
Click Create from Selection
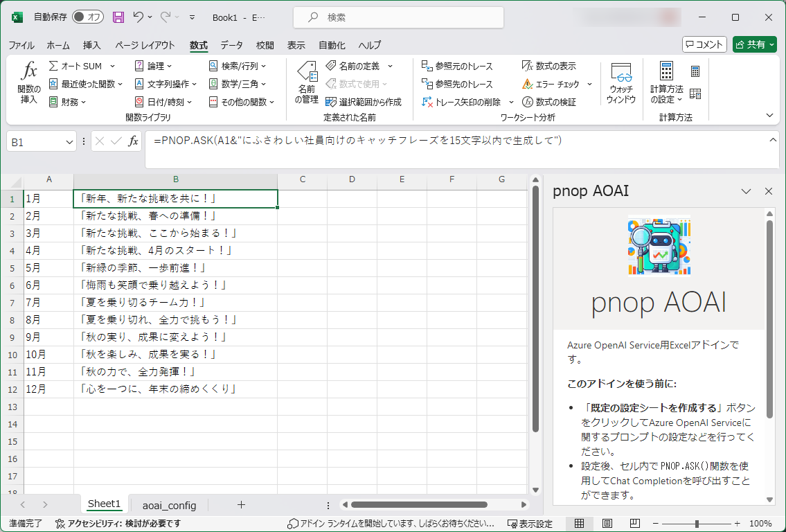pyautogui.click(x=364, y=103)
